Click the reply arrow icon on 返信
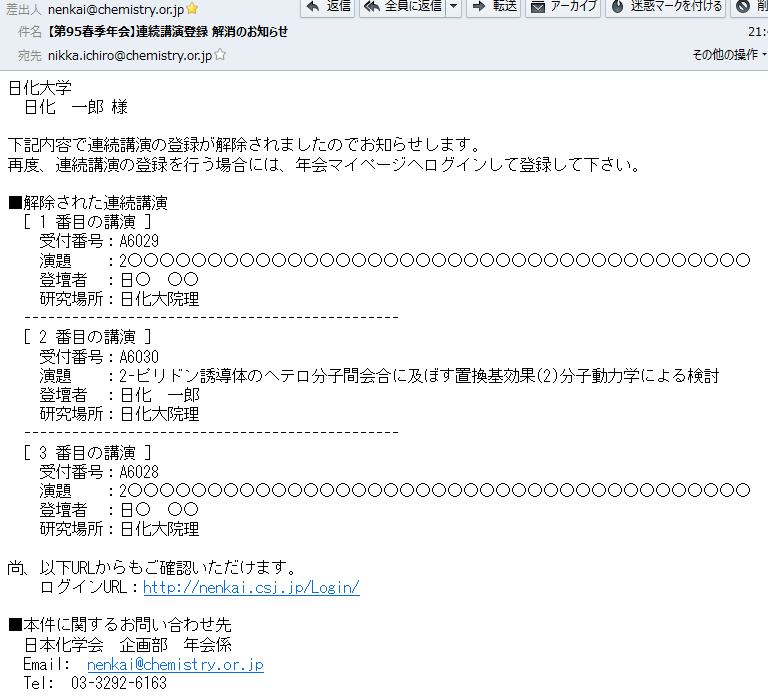 (311, 7)
